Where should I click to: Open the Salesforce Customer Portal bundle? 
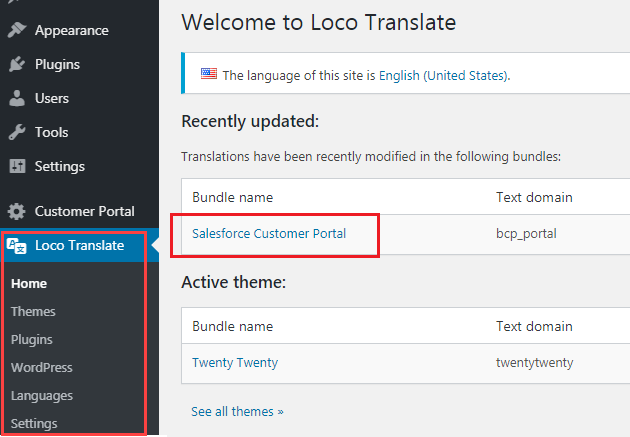point(269,233)
